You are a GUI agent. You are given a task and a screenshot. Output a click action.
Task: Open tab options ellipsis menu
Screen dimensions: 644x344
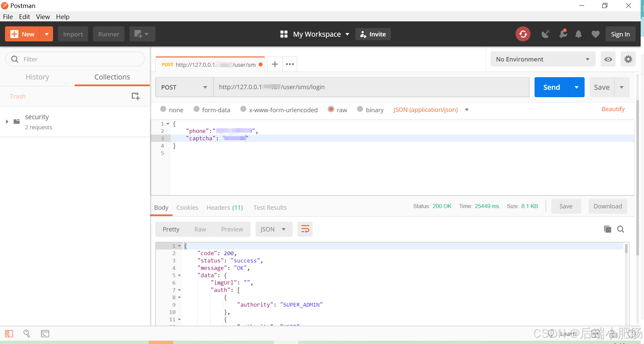coord(290,64)
